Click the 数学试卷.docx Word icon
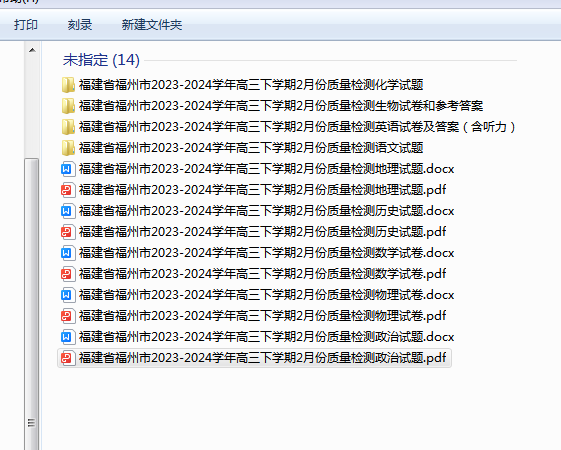The height and width of the screenshot is (450, 561). (68, 253)
